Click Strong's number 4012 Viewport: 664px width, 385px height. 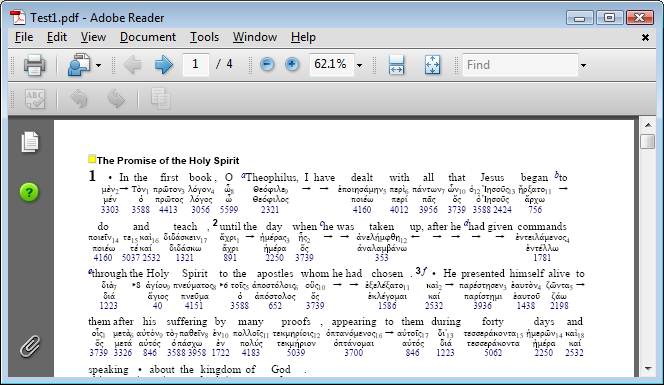pos(399,210)
